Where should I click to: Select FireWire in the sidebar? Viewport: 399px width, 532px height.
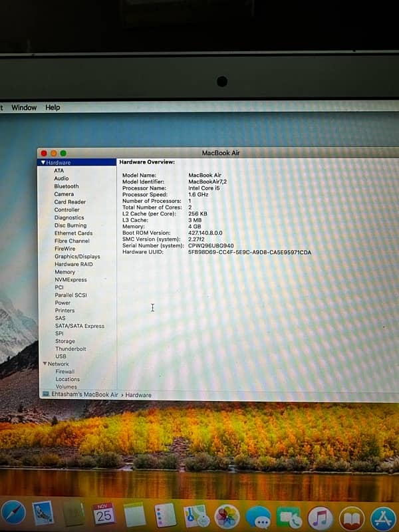(65, 248)
